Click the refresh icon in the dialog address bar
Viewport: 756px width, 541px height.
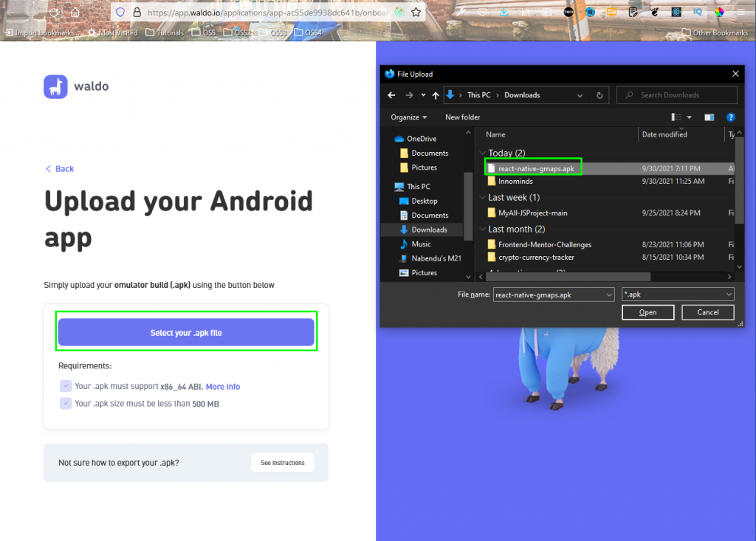pyautogui.click(x=599, y=95)
